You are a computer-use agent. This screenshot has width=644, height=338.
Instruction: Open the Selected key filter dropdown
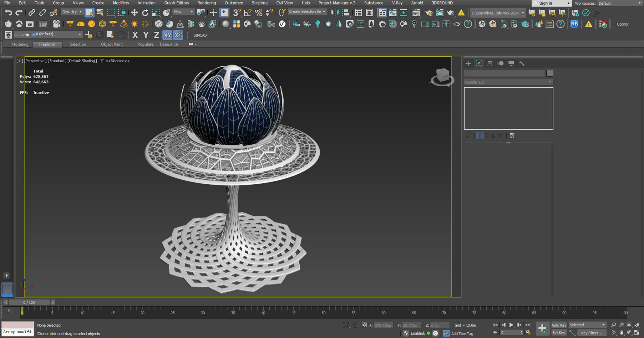point(587,325)
